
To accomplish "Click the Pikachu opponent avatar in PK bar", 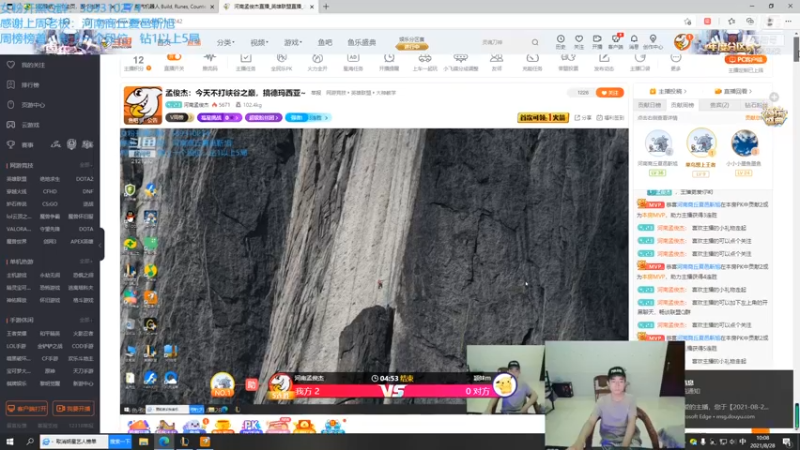I will pos(505,385).
